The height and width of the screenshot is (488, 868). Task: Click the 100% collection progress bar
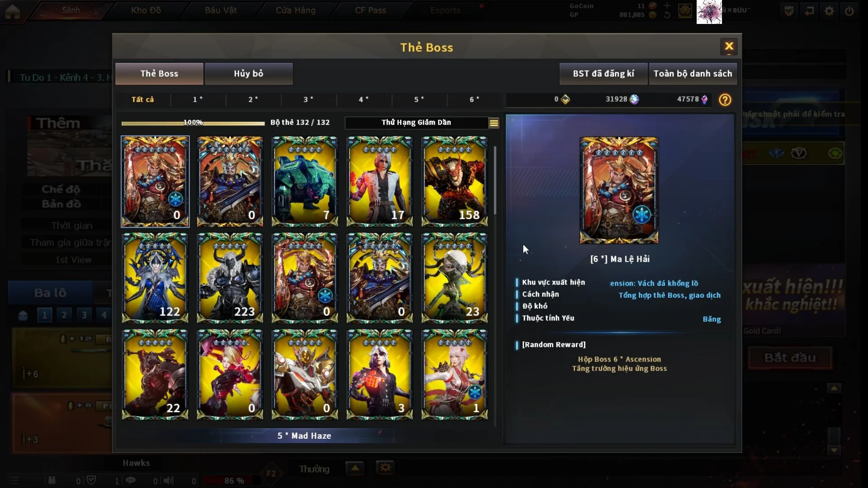(x=193, y=123)
